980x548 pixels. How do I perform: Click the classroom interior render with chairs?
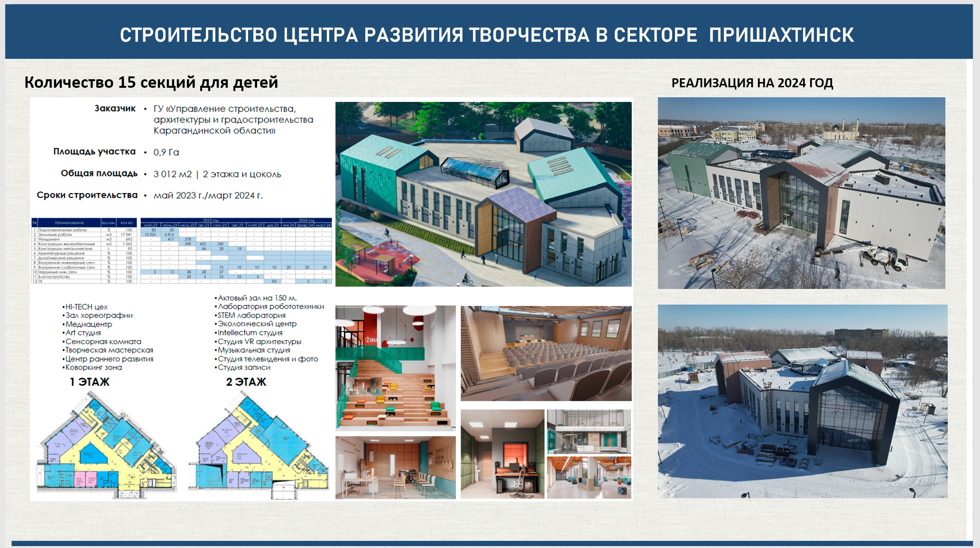(x=395, y=467)
